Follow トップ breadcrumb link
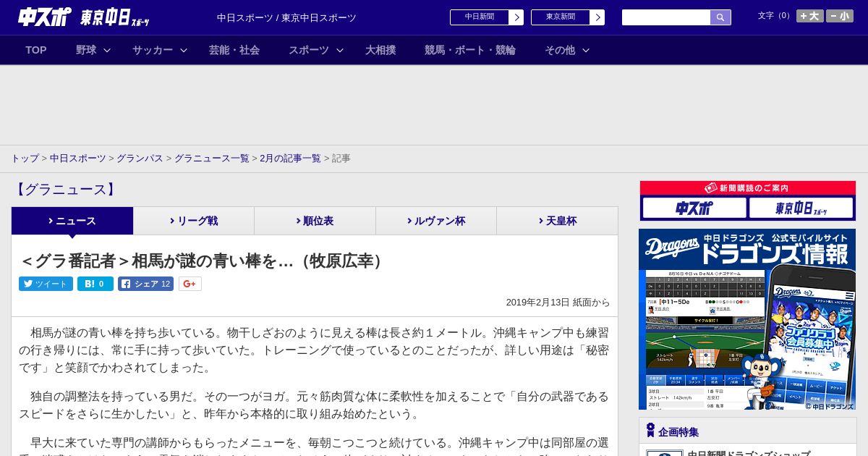The image size is (868, 456). point(25,158)
